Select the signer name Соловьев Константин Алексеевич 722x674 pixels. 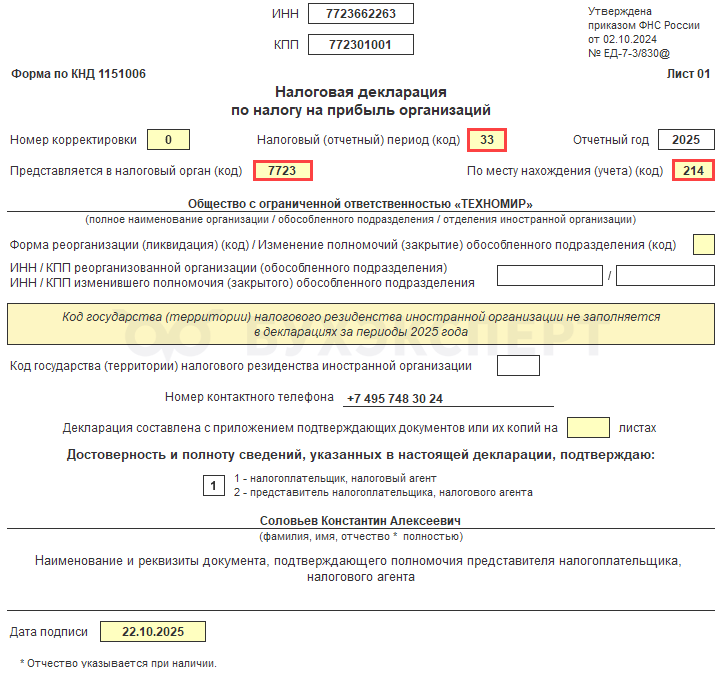pyautogui.click(x=361, y=521)
